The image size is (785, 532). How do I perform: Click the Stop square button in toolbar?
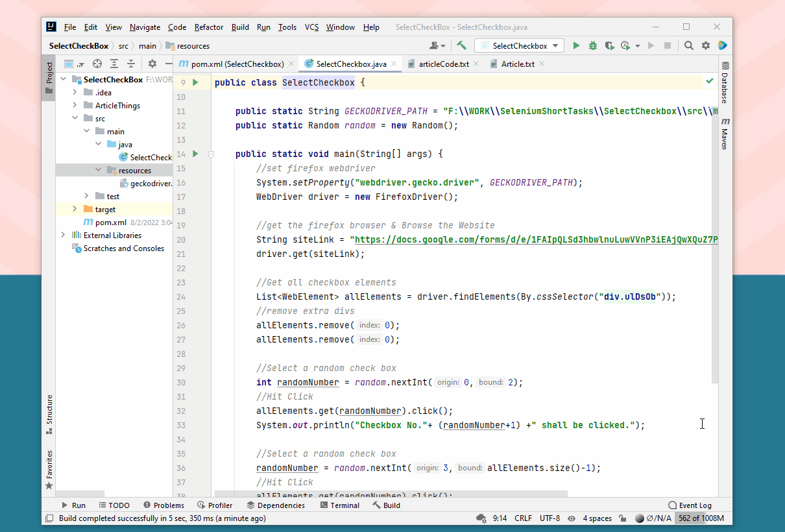click(x=668, y=46)
